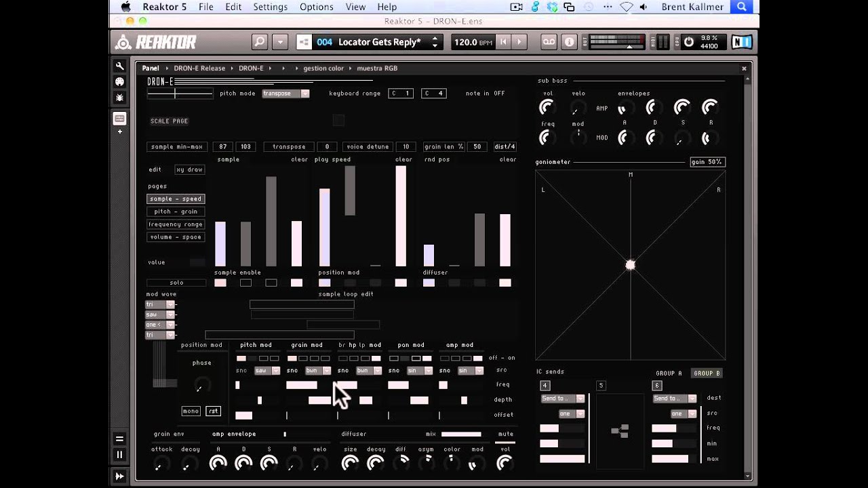This screenshot has height=488, width=868.
Task: Open the pitch mode transpose dropdown
Action: [285, 94]
